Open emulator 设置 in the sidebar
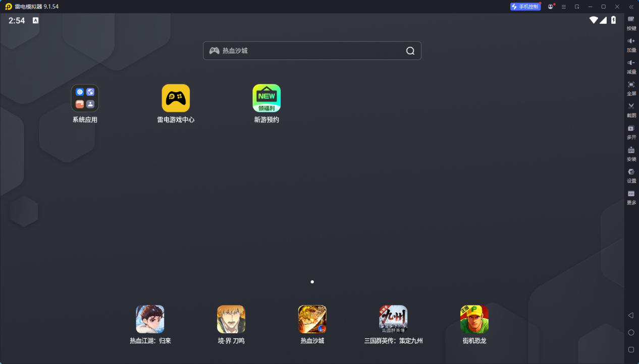639x364 pixels. click(x=631, y=175)
